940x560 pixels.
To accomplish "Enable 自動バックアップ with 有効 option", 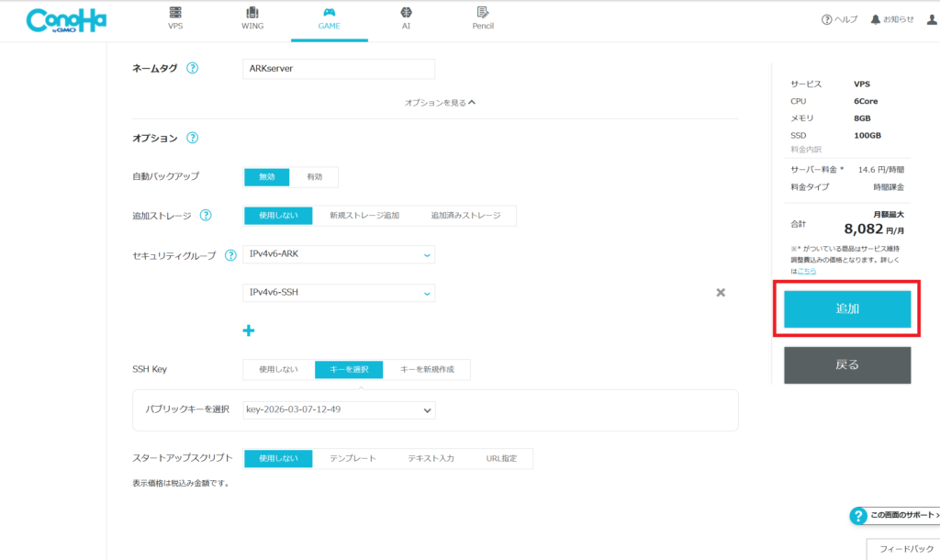I will pyautogui.click(x=315, y=177).
